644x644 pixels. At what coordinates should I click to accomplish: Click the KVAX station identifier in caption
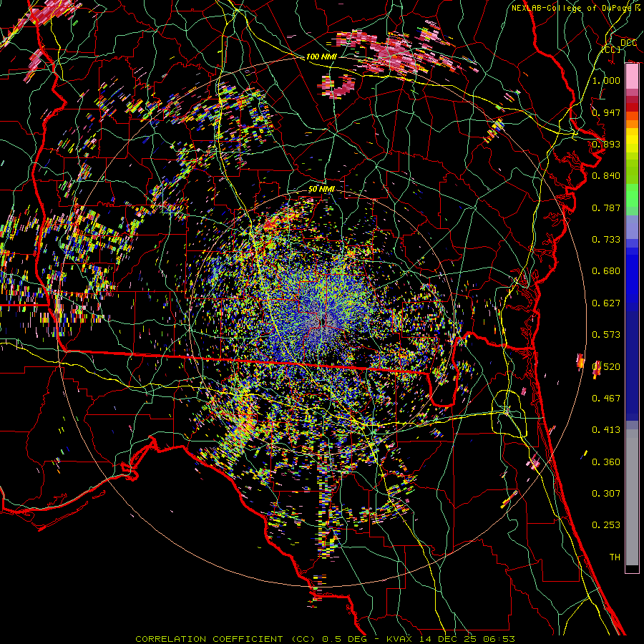[400, 639]
